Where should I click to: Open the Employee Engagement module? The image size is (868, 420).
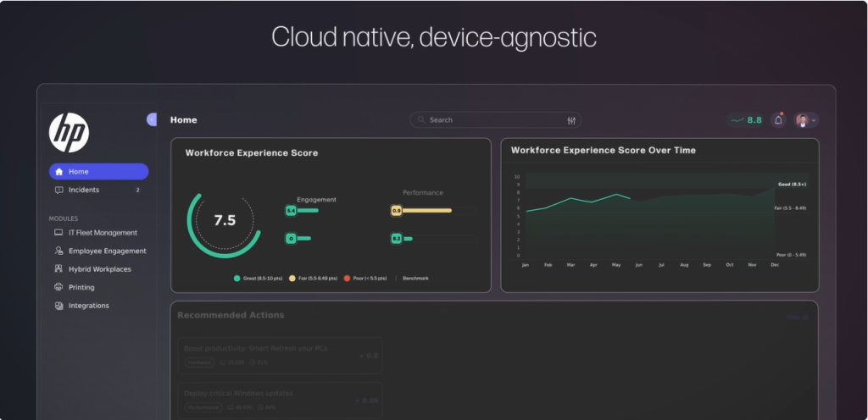[107, 251]
